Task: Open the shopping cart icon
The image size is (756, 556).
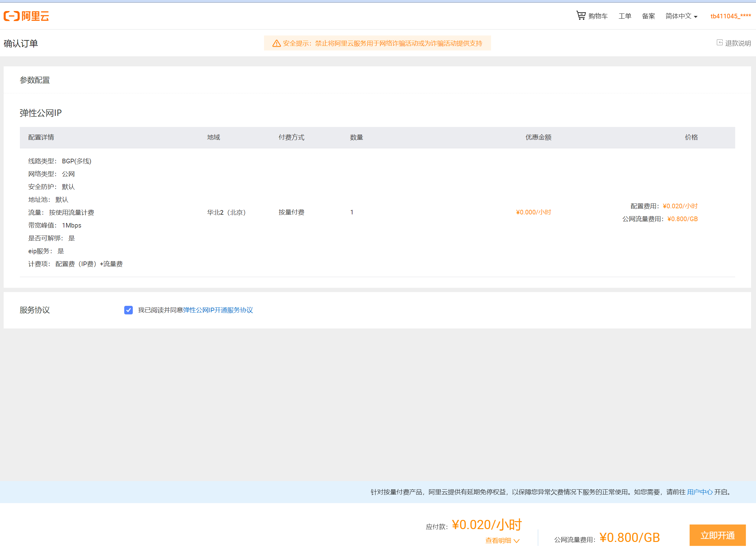Action: pos(581,16)
